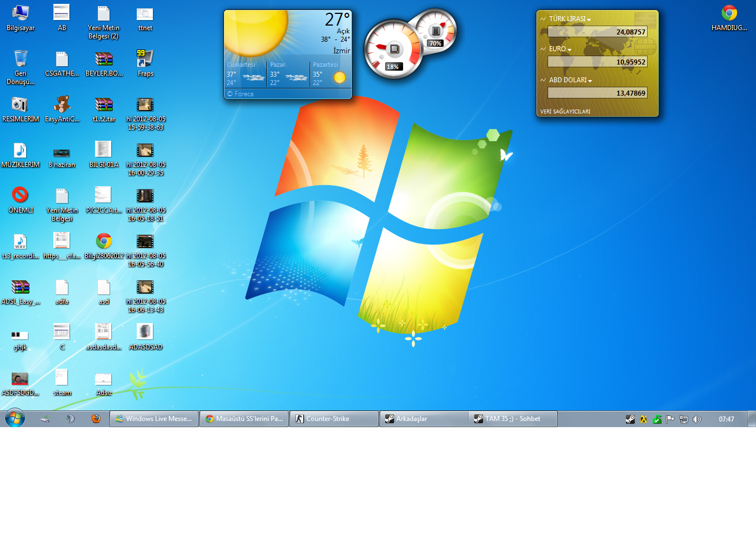
Task: Select the ts3_recordi... WAV file
Action: 21,246
